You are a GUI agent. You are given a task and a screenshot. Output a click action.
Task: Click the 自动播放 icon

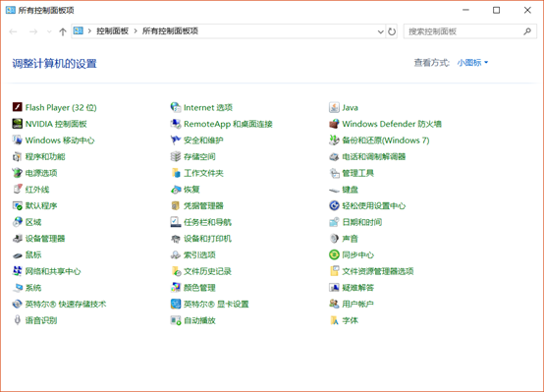point(176,320)
